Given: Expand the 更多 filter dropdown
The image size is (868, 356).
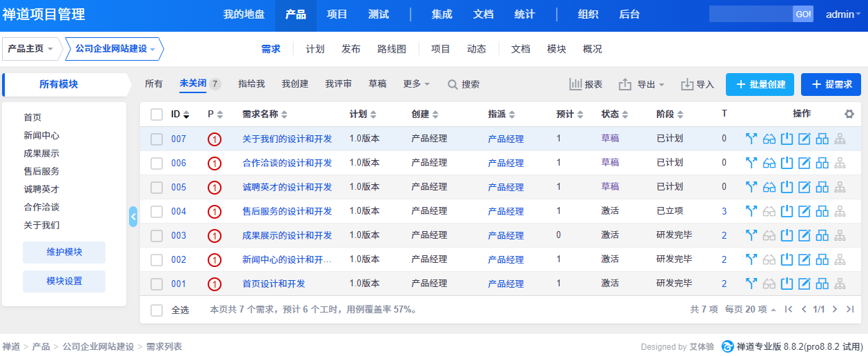Looking at the screenshot, I should point(416,84).
